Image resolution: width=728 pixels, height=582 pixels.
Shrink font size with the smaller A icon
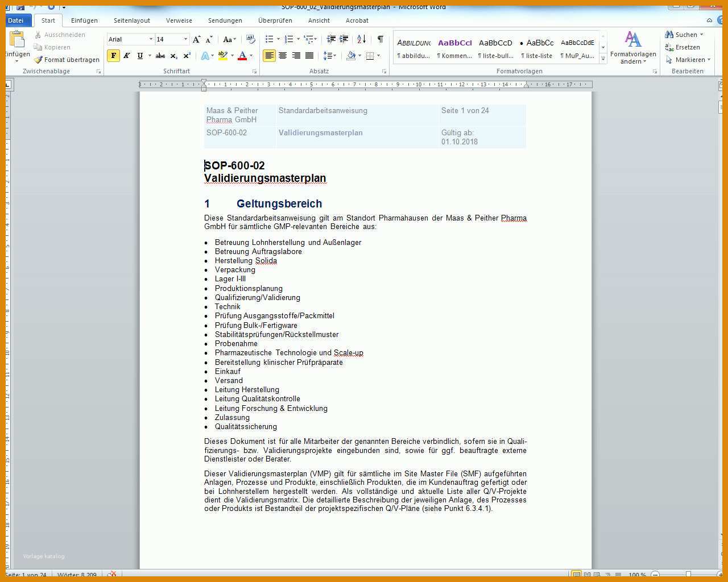[x=209, y=39]
